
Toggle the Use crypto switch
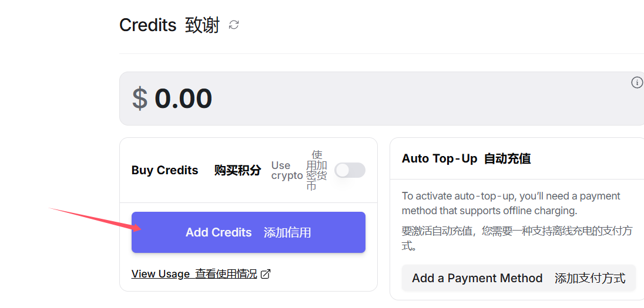[350, 170]
